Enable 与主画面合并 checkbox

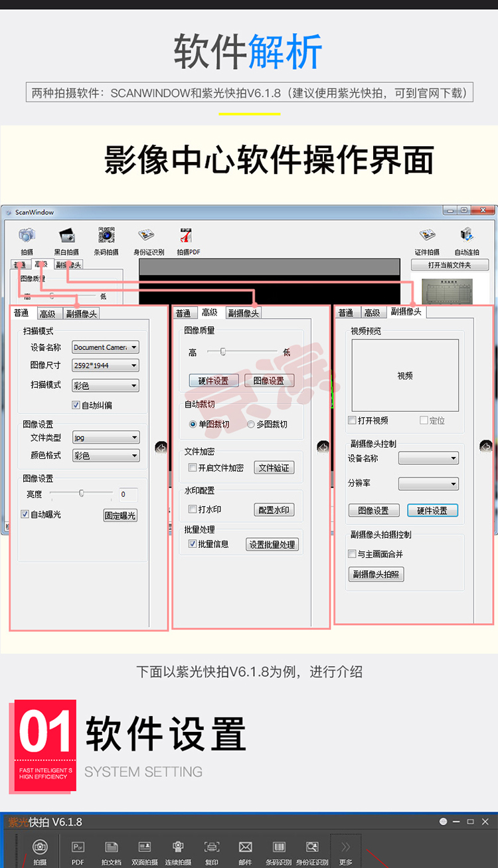[352, 554]
